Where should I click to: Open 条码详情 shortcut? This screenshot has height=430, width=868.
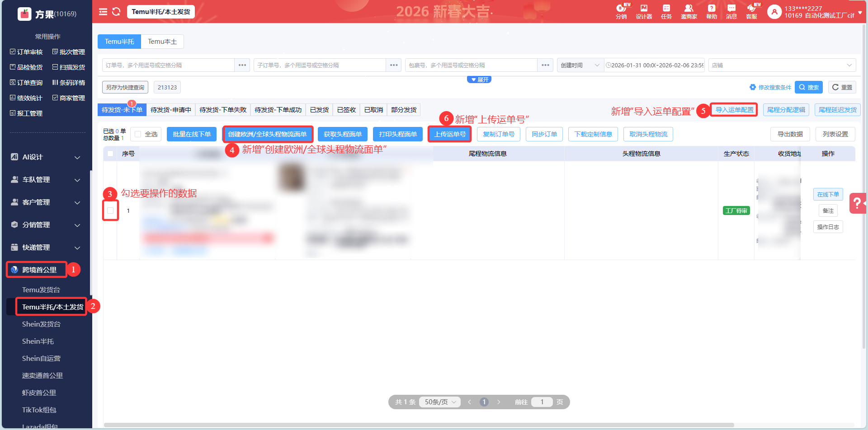click(69, 83)
